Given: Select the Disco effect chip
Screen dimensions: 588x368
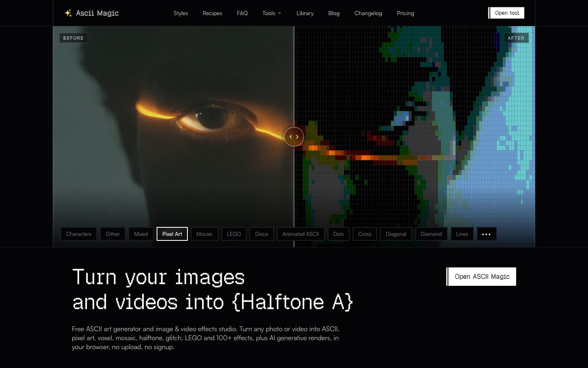Looking at the screenshot, I should click(262, 234).
